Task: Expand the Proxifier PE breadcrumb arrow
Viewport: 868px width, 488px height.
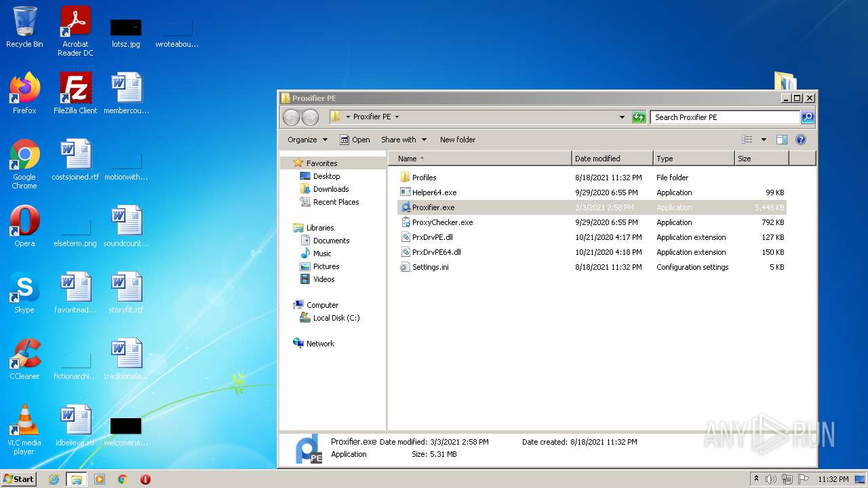Action: click(397, 117)
